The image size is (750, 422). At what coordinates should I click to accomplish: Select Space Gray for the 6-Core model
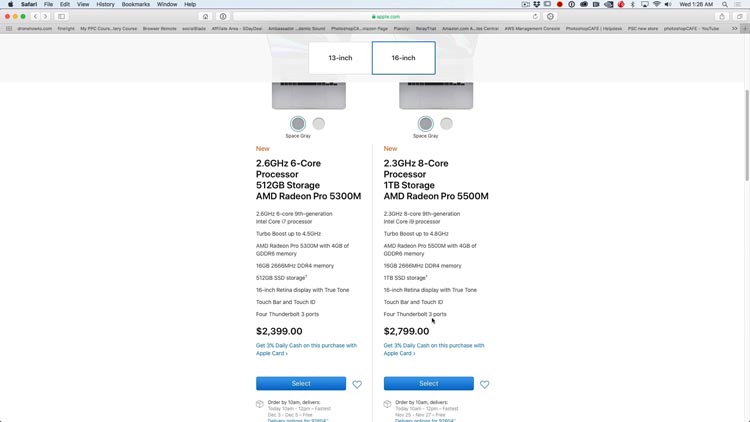pyautogui.click(x=298, y=124)
